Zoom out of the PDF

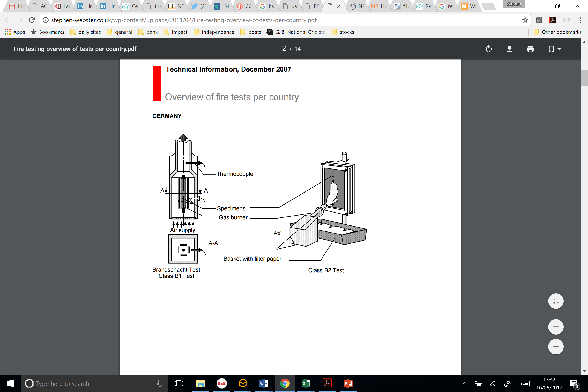click(556, 346)
